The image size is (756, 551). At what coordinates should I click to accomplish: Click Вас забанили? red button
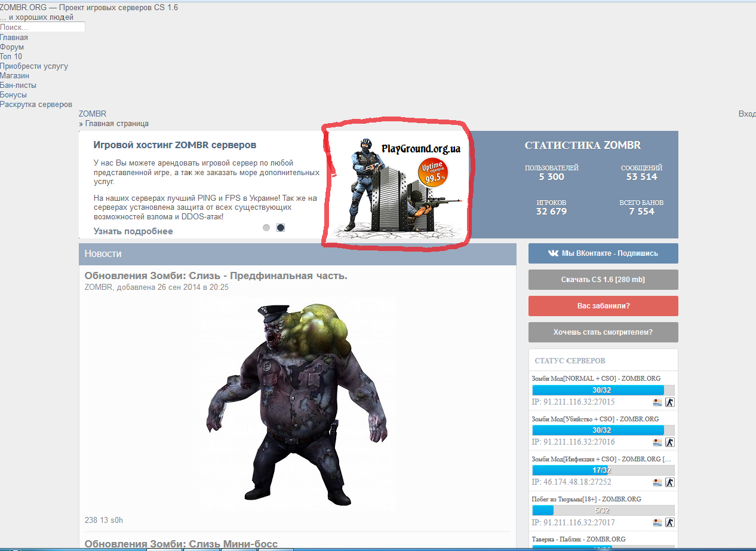[603, 306]
